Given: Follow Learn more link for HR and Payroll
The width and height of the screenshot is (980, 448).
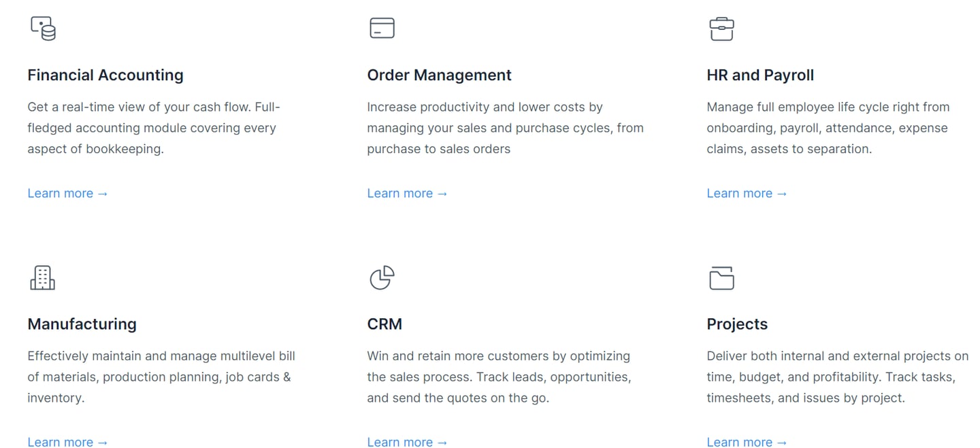Looking at the screenshot, I should [x=747, y=193].
